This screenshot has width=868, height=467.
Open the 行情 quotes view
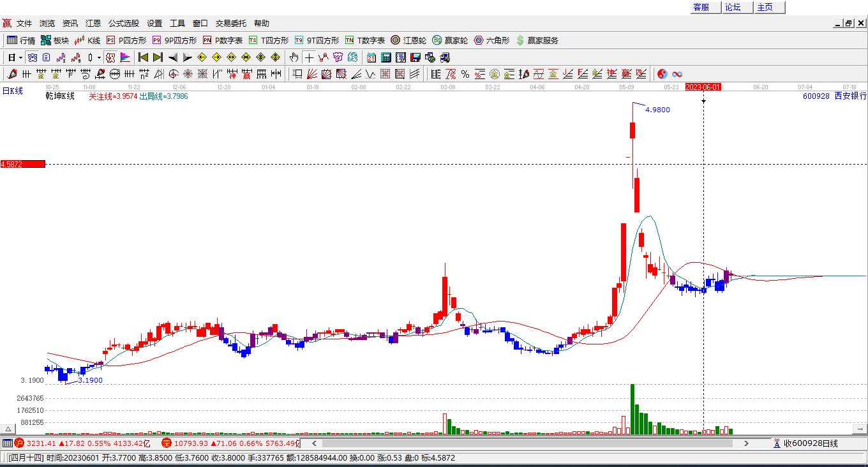click(21, 40)
